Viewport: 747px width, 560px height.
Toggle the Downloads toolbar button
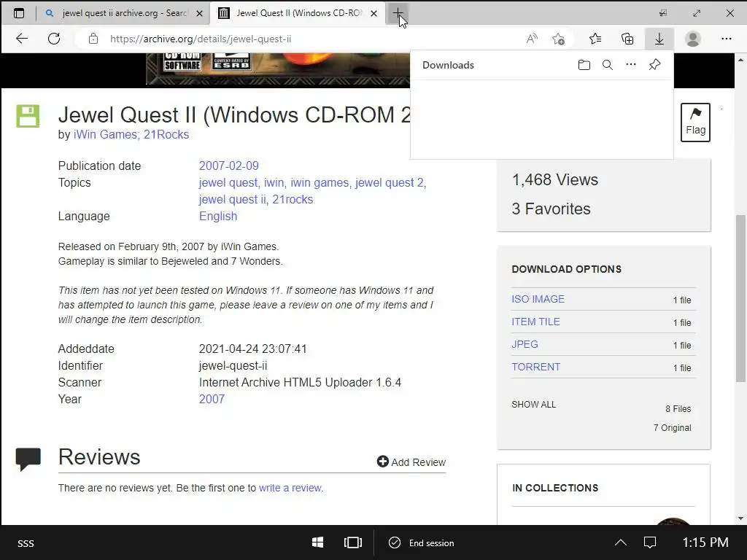click(x=659, y=39)
